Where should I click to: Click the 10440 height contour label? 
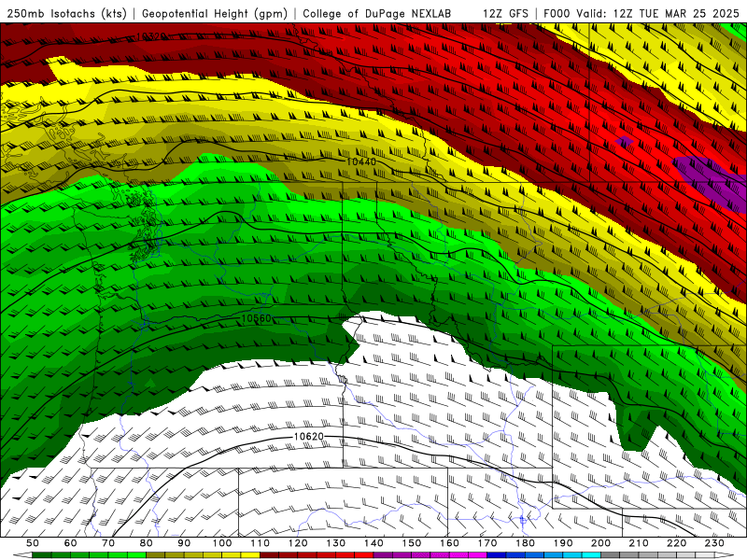pos(361,161)
